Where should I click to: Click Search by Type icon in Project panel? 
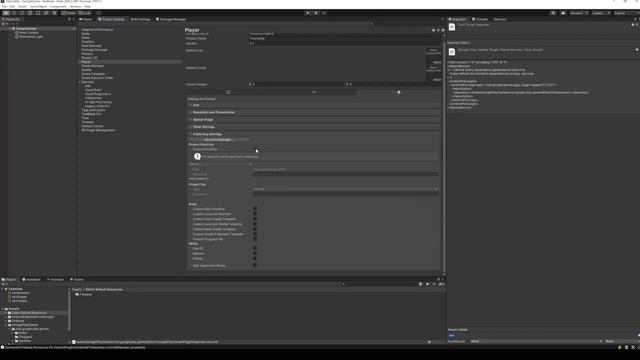click(x=421, y=284)
